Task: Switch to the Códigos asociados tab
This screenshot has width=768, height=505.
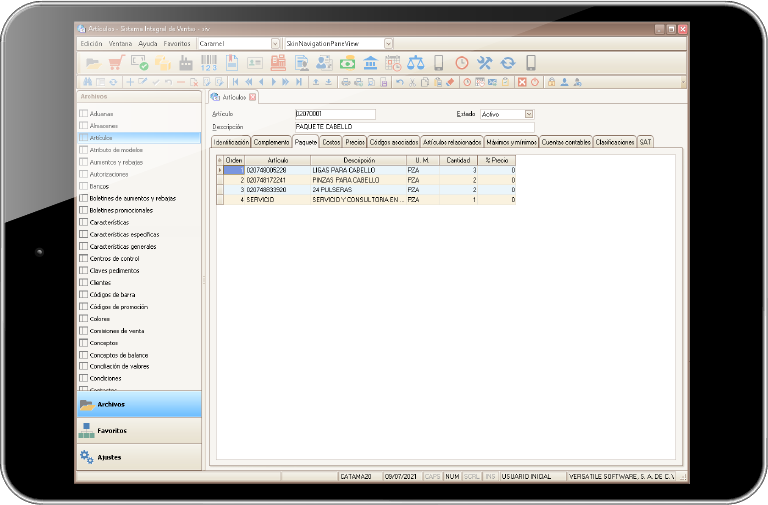Action: [394, 142]
